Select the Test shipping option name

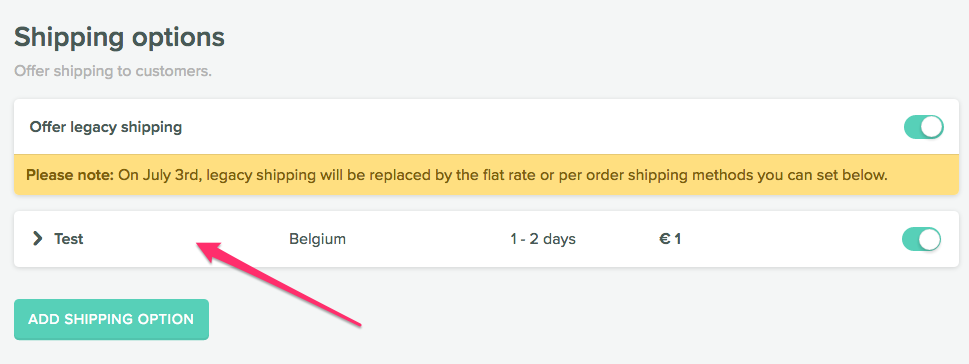(69, 239)
